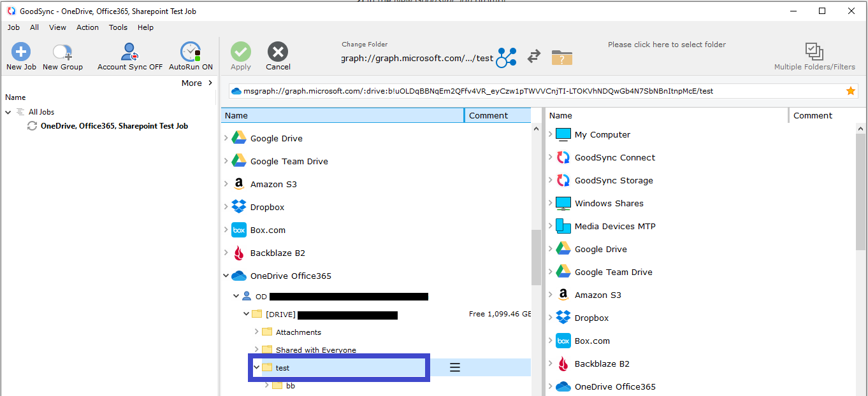Click the right-side unknown folder icon
The image size is (868, 396).
(561, 57)
